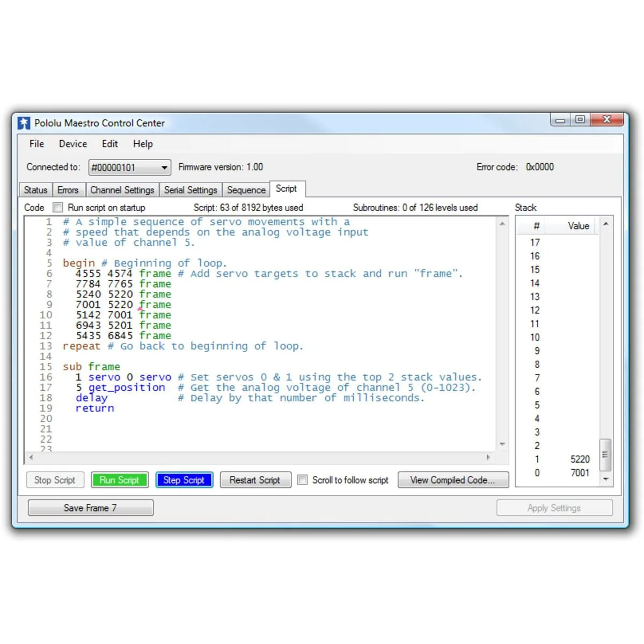The image size is (644, 644).
Task: Switch to the Sequence tab
Action: (x=246, y=190)
